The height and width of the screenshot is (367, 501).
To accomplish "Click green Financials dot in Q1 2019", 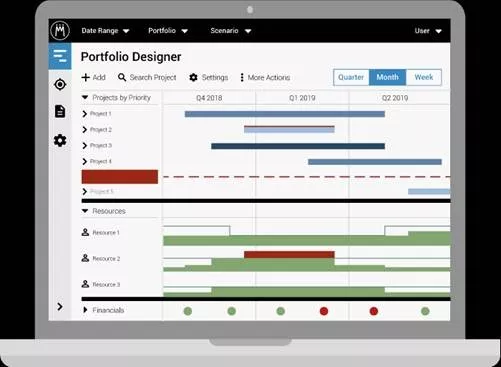I will tap(281, 311).
